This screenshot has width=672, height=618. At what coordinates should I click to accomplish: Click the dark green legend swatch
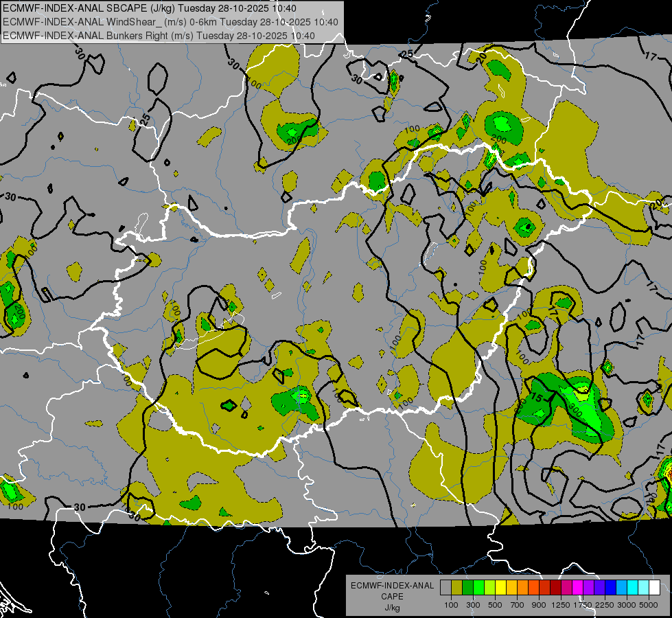click(467, 587)
